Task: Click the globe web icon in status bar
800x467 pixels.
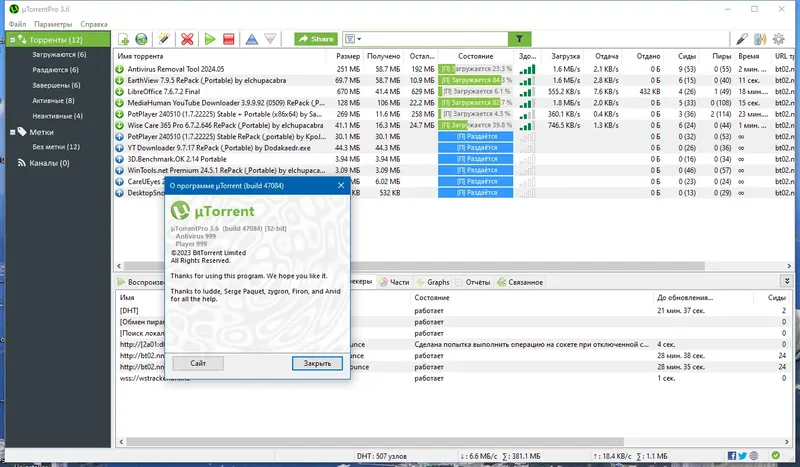Action: pyautogui.click(x=754, y=456)
